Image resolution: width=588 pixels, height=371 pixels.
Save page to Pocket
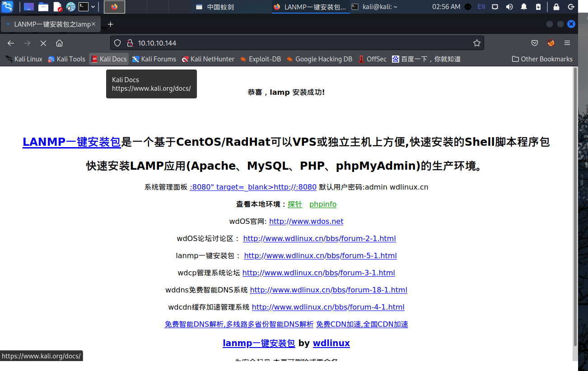tap(535, 43)
